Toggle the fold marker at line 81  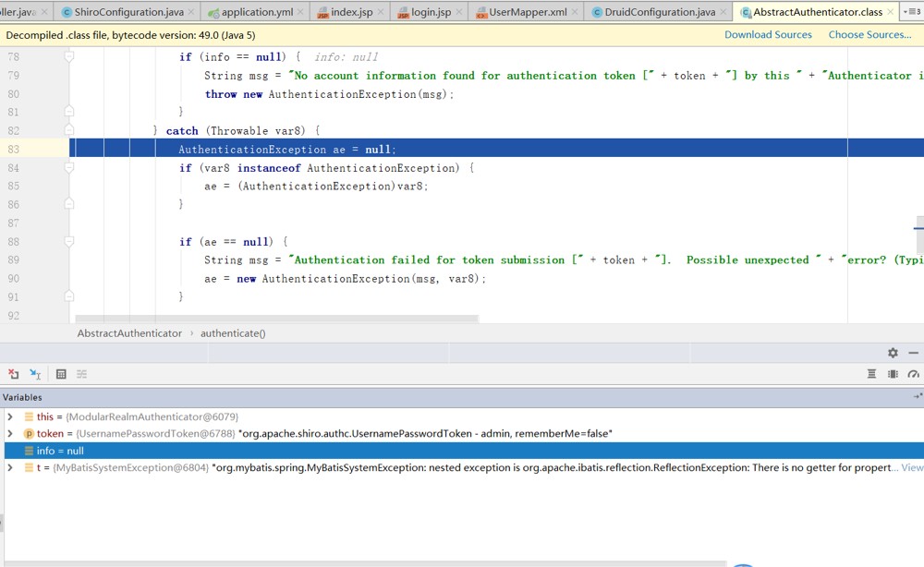(69, 112)
